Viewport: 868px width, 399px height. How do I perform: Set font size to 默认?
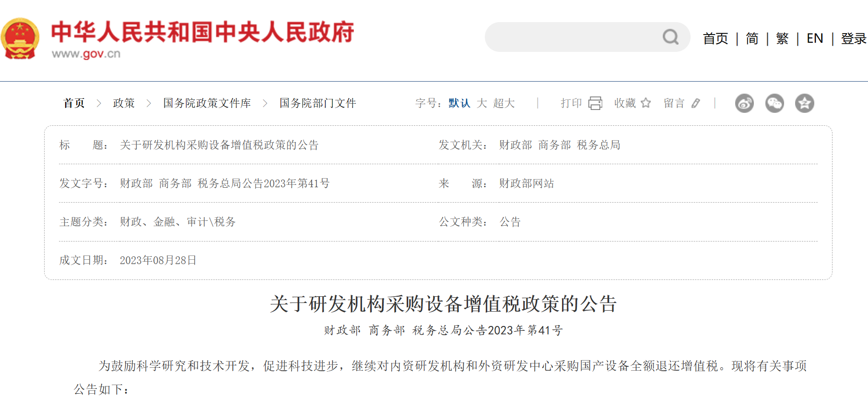(x=459, y=103)
